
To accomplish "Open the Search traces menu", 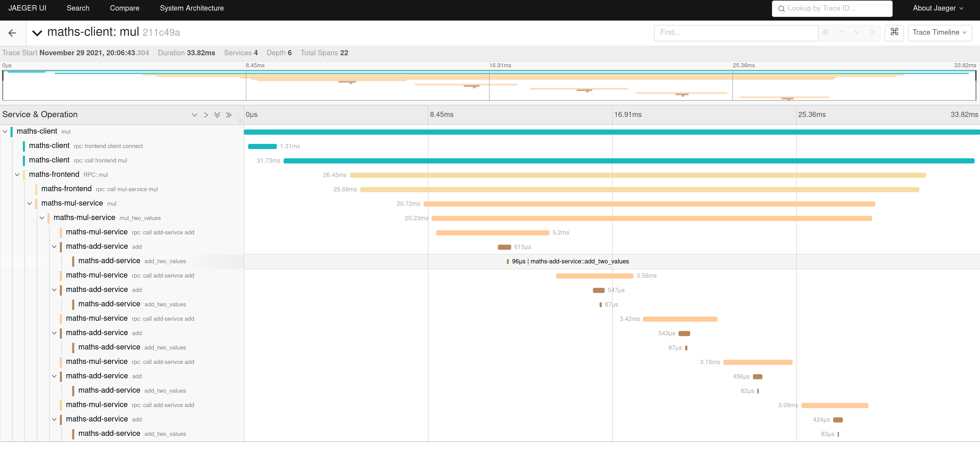I will tap(78, 8).
